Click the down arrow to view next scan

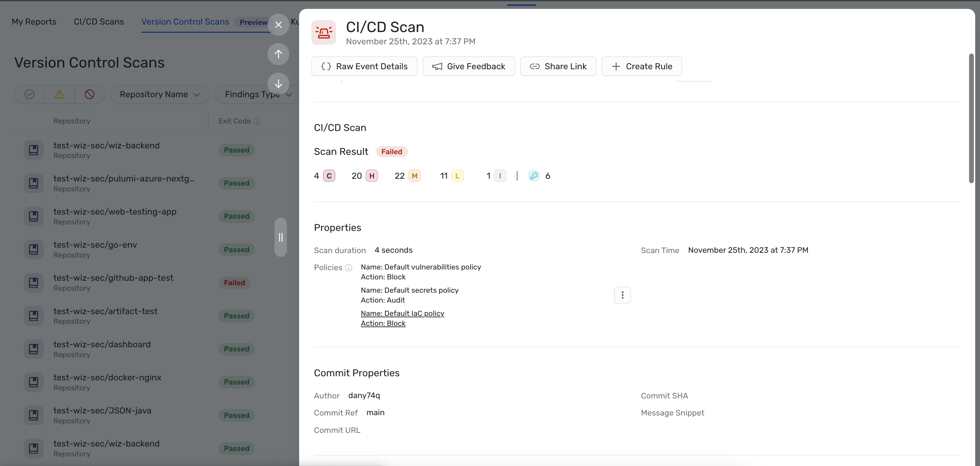point(278,84)
